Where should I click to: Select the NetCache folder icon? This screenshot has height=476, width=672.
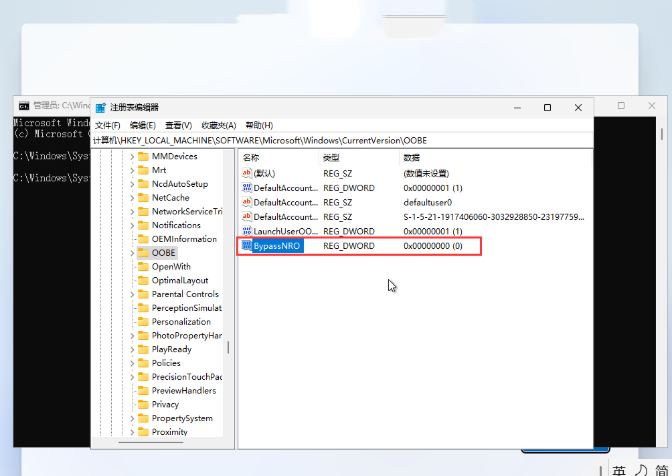[x=143, y=198]
